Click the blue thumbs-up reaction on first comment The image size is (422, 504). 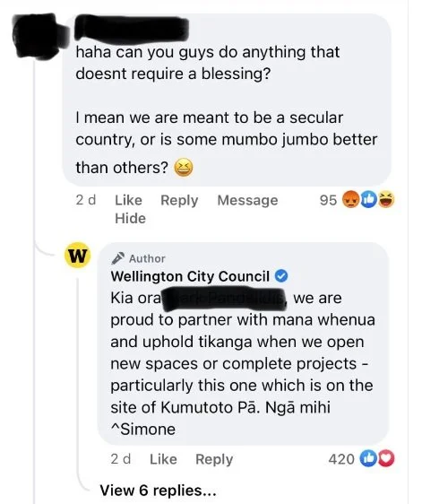click(368, 200)
